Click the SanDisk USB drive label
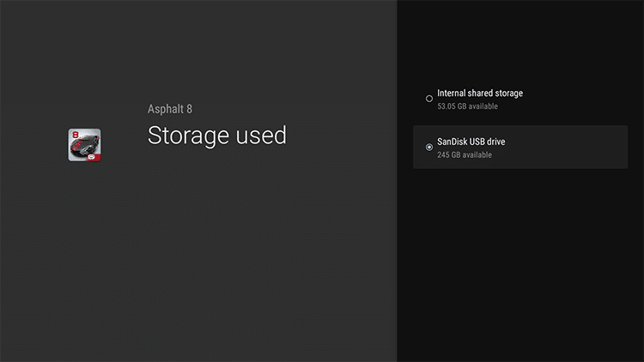This screenshot has width=644, height=362. (x=471, y=142)
